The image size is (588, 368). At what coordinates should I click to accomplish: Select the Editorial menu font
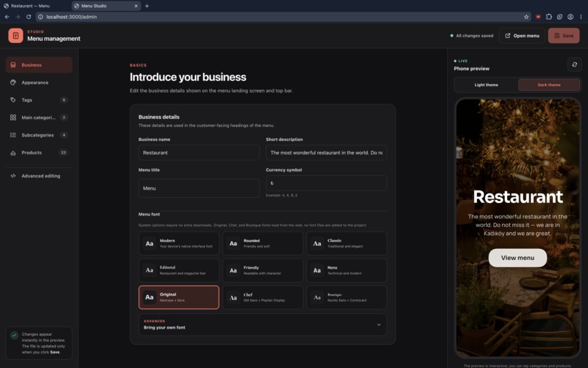(179, 270)
